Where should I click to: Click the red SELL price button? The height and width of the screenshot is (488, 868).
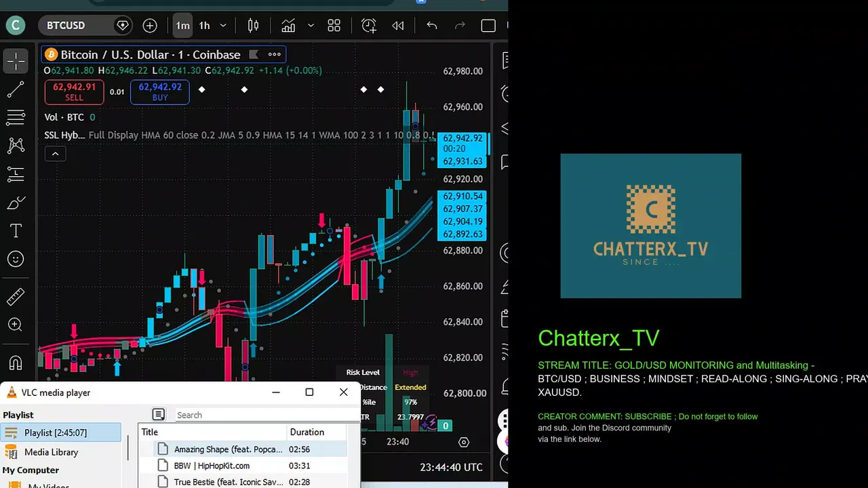click(74, 92)
